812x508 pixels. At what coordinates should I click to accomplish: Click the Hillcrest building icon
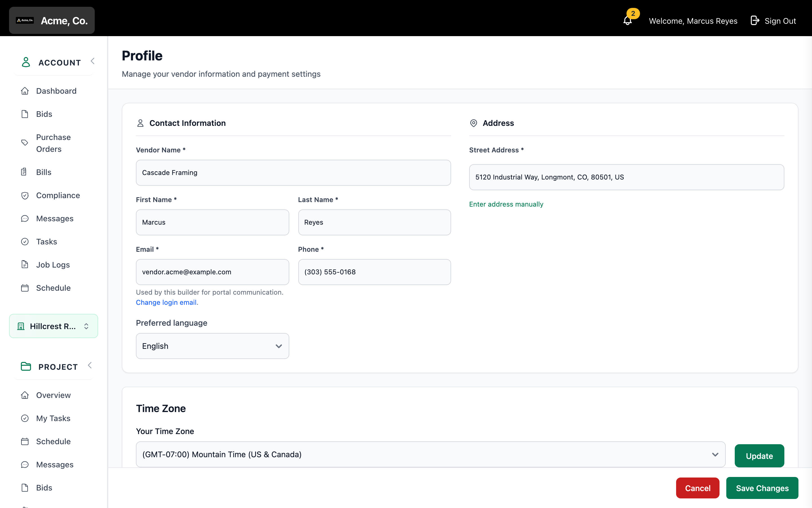(21, 326)
